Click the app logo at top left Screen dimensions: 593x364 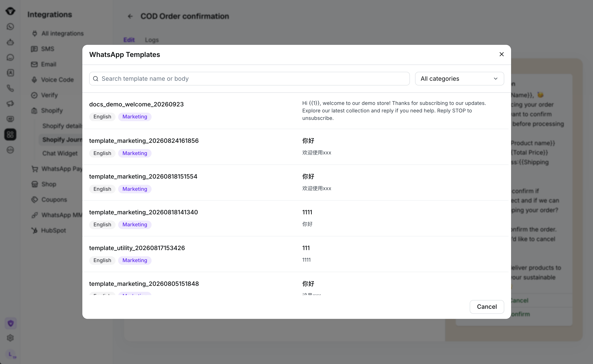[x=10, y=11]
